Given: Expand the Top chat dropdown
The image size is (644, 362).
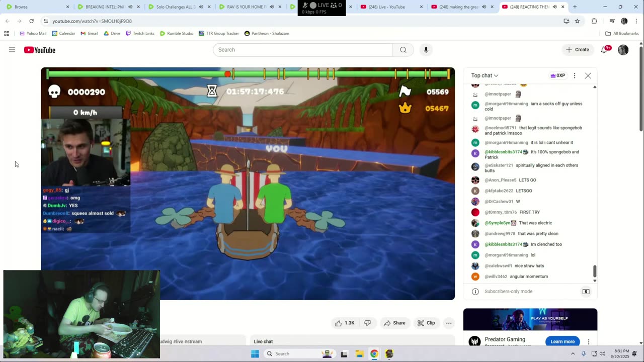Looking at the screenshot, I should [x=485, y=75].
